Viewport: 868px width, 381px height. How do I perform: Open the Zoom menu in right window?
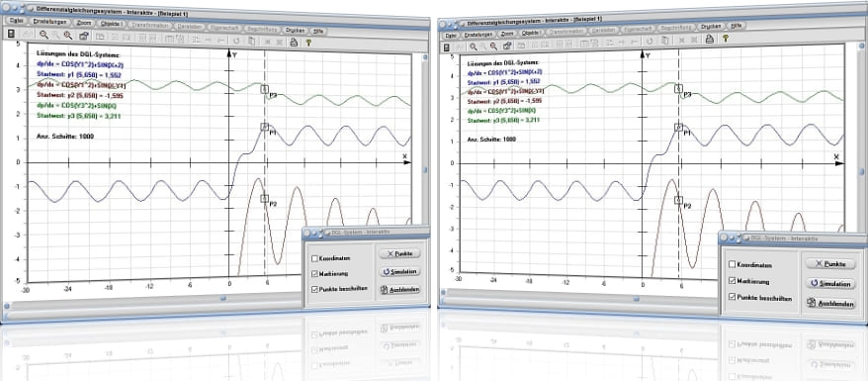pyautogui.click(x=507, y=34)
